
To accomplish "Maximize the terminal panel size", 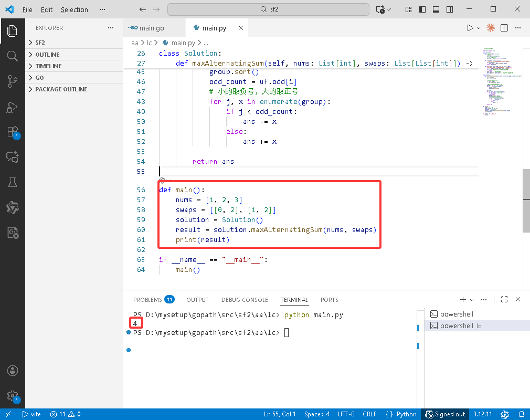I will [x=504, y=299].
